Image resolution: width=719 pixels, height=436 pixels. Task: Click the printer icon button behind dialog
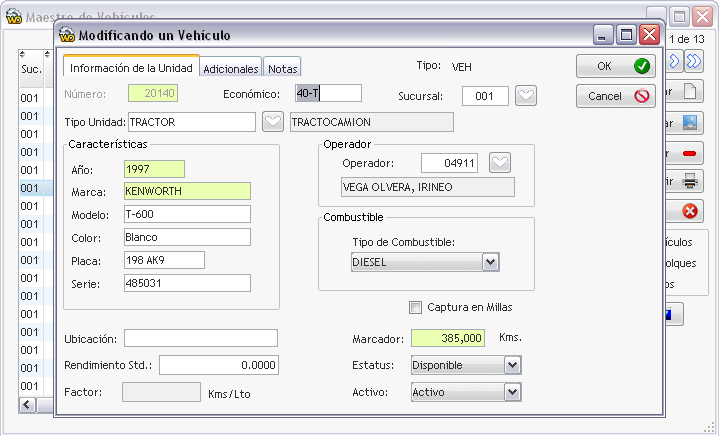click(685, 182)
